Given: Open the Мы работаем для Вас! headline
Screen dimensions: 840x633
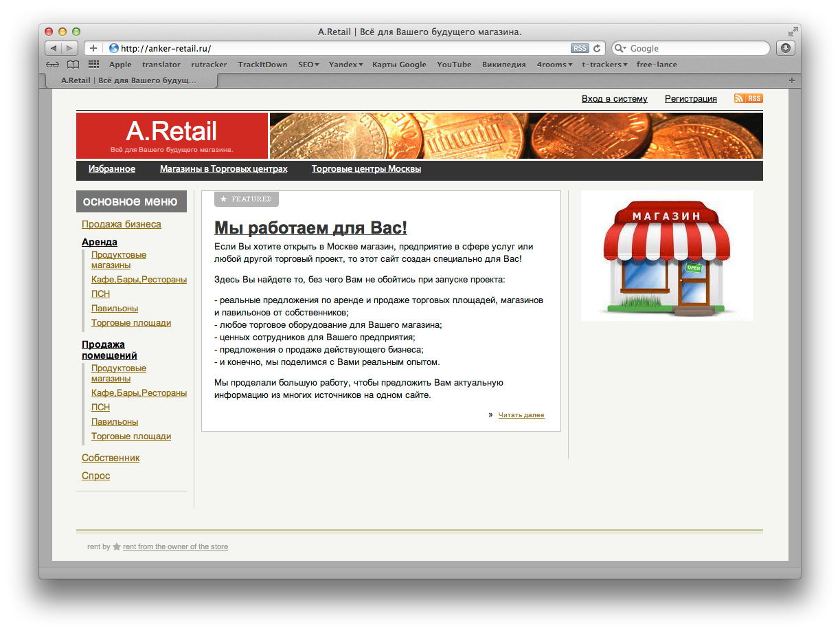Looking at the screenshot, I should coord(310,227).
